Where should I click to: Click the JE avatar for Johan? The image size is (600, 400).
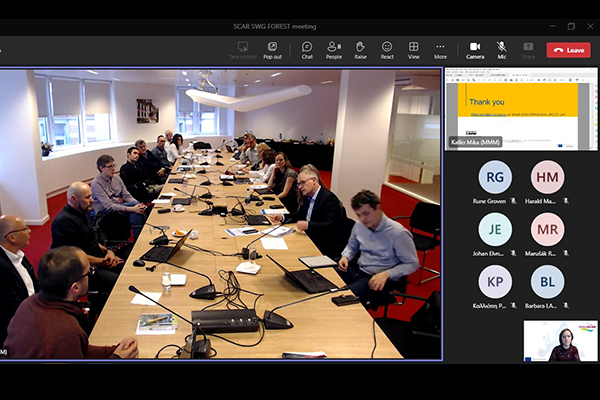pyautogui.click(x=495, y=229)
